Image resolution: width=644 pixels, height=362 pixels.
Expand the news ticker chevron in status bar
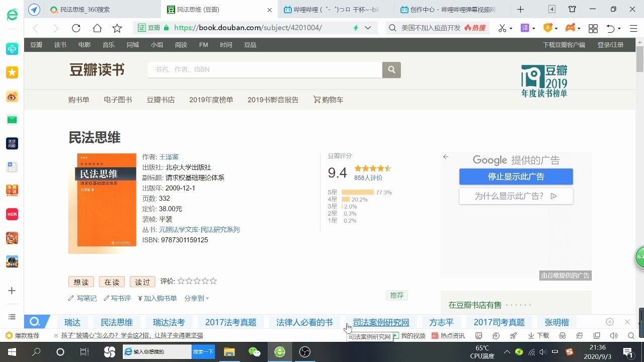pos(56,335)
